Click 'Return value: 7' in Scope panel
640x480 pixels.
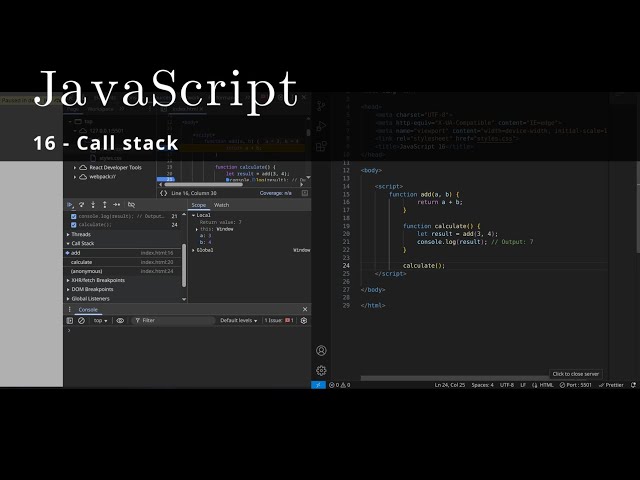(220, 222)
